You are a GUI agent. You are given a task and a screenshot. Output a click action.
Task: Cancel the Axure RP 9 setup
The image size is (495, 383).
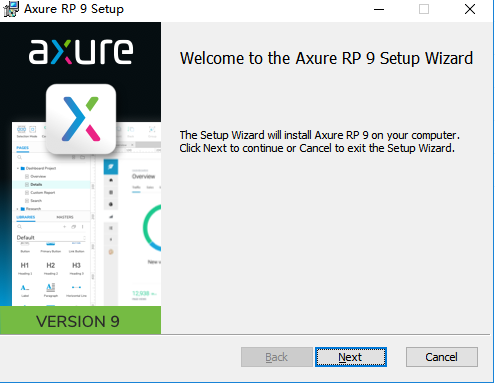[x=442, y=357]
